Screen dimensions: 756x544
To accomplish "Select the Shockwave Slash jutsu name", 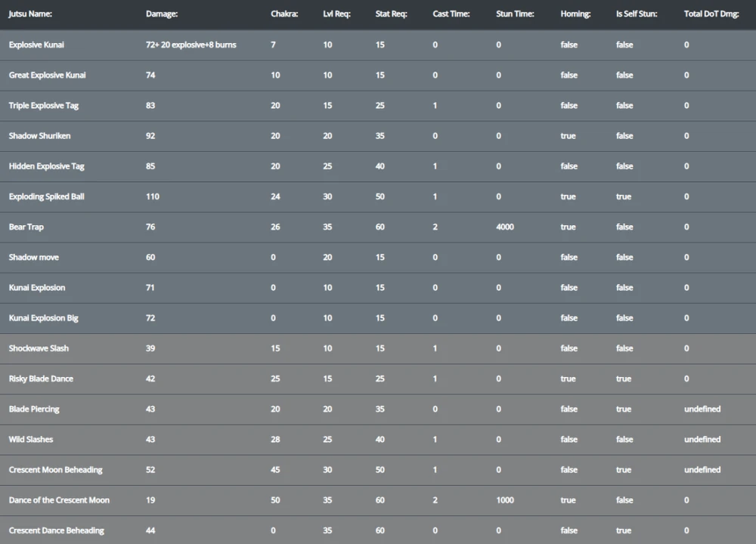I will (39, 348).
